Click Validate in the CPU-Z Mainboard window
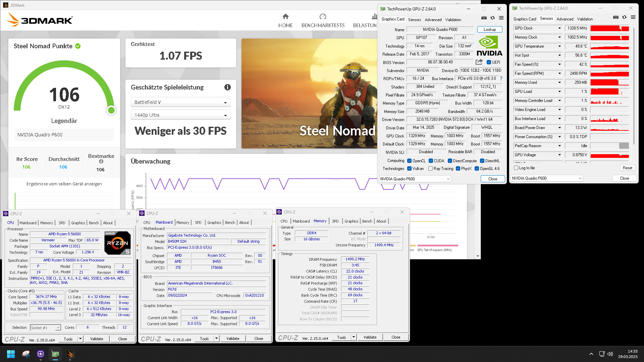Screen dimensions: 644x362 click(233, 339)
